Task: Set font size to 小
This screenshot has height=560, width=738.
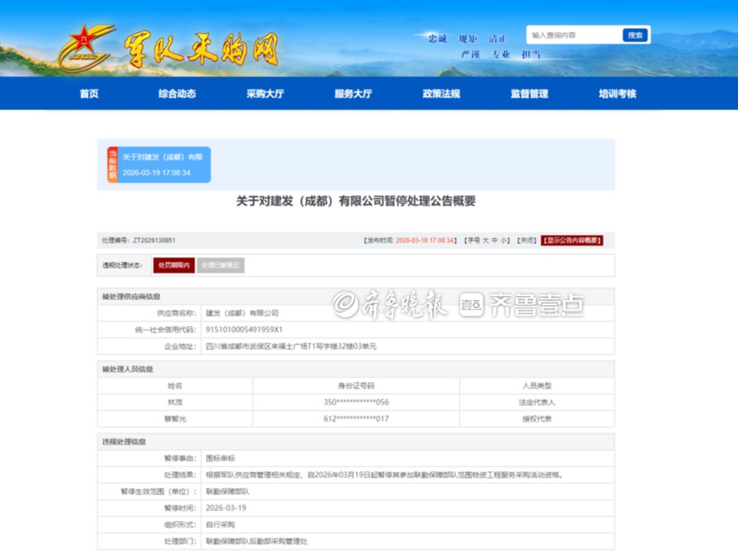Action: pyautogui.click(x=504, y=240)
